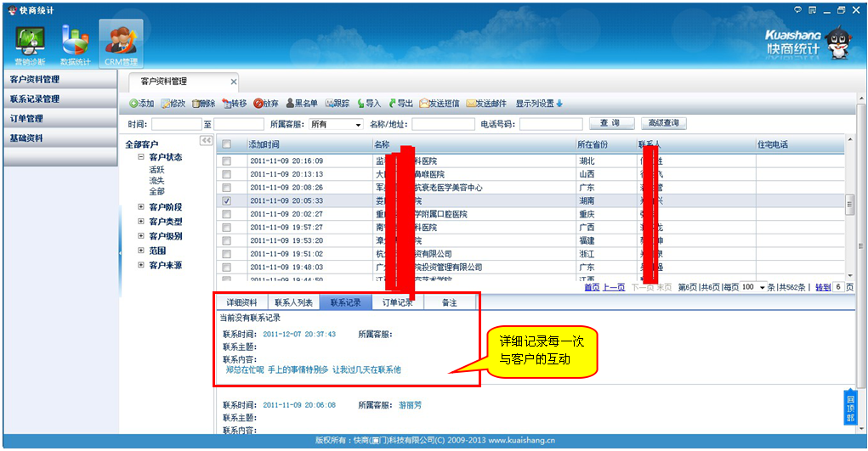Open the 营销诊断 module icon
This screenshot has height=451, width=868.
click(31, 39)
